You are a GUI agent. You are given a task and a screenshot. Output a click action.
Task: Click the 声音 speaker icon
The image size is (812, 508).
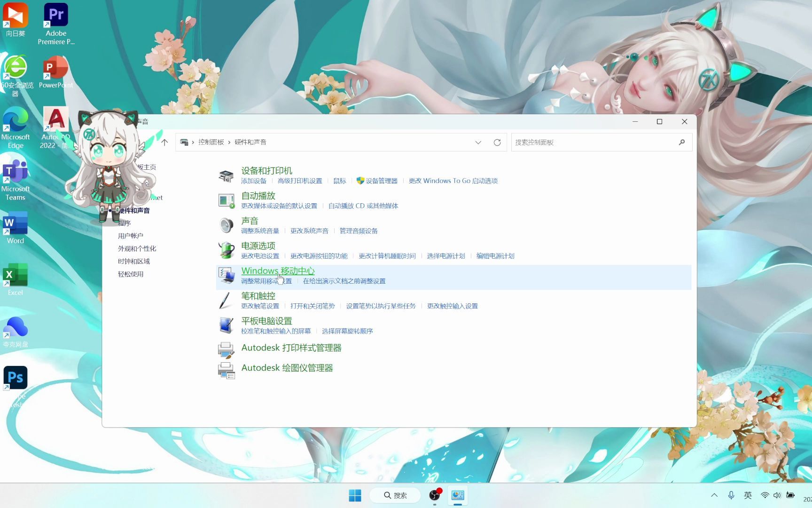[x=226, y=226]
